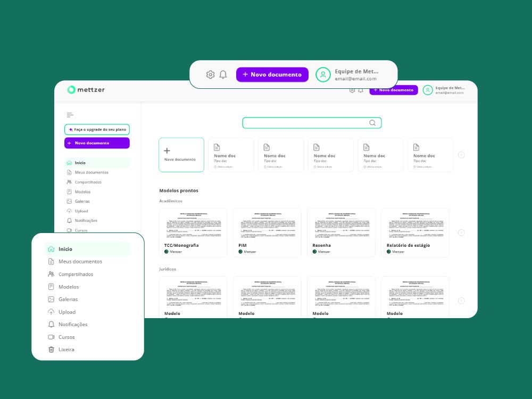Show more Jurídicos templates with right arrow
This screenshot has height=399, width=532.
coord(461,301)
